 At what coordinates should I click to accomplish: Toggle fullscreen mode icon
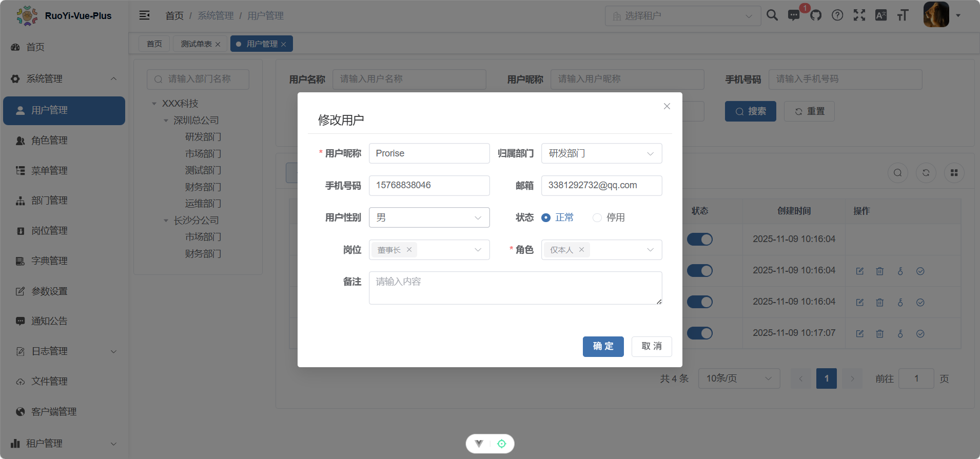tap(859, 15)
